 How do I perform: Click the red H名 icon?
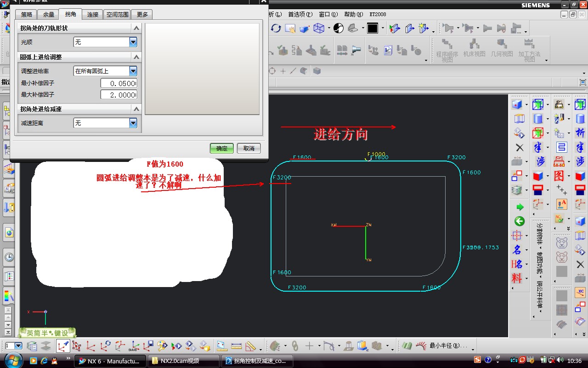[517, 264]
